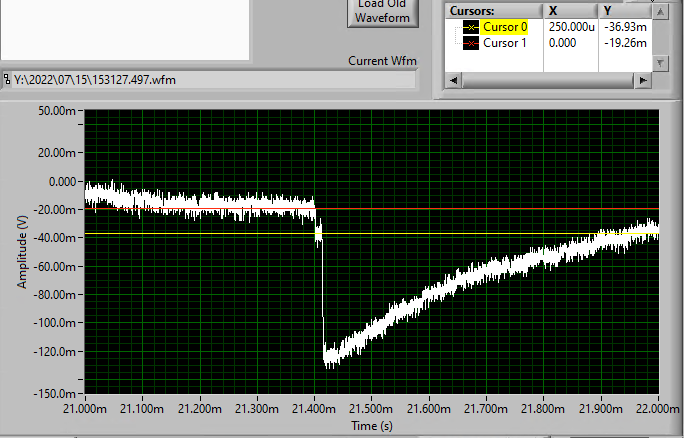This screenshot has height=438, width=684.
Task: Select the Cursor 0 row label
Action: pos(505,27)
